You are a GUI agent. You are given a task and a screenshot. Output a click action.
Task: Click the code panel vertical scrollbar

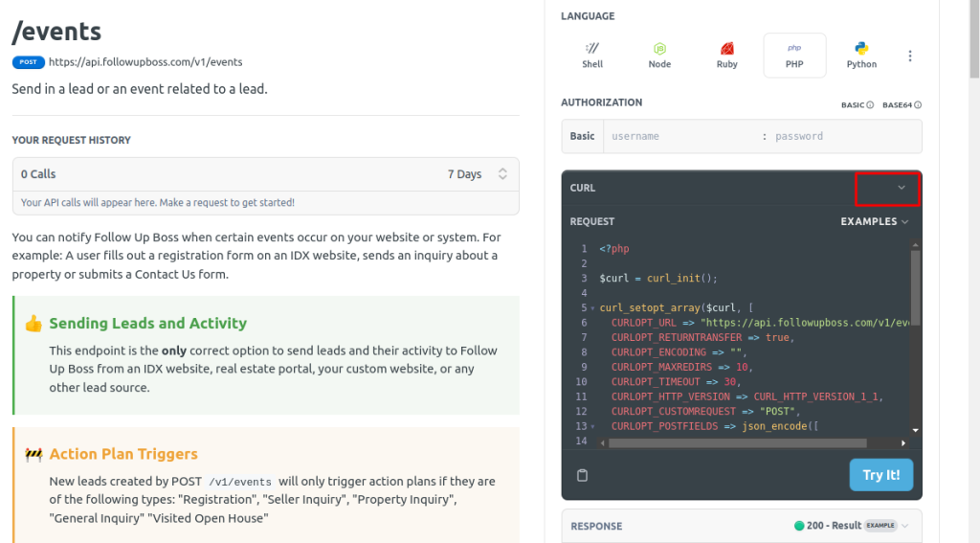[x=916, y=287]
